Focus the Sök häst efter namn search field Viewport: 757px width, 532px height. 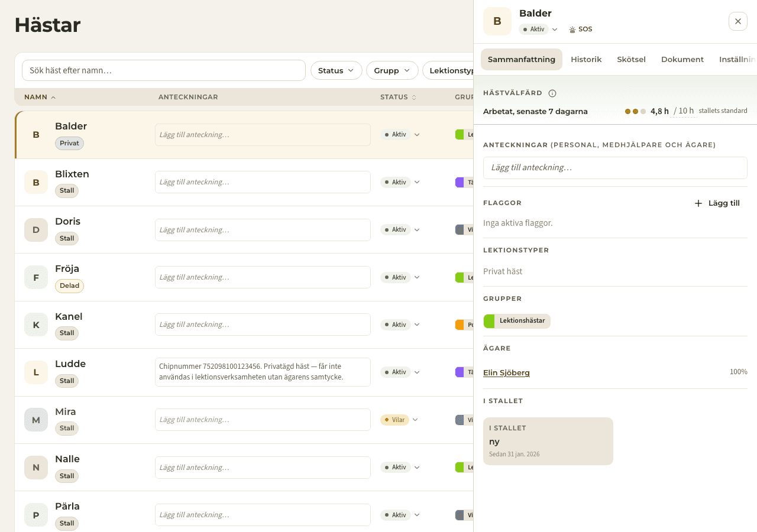(164, 70)
